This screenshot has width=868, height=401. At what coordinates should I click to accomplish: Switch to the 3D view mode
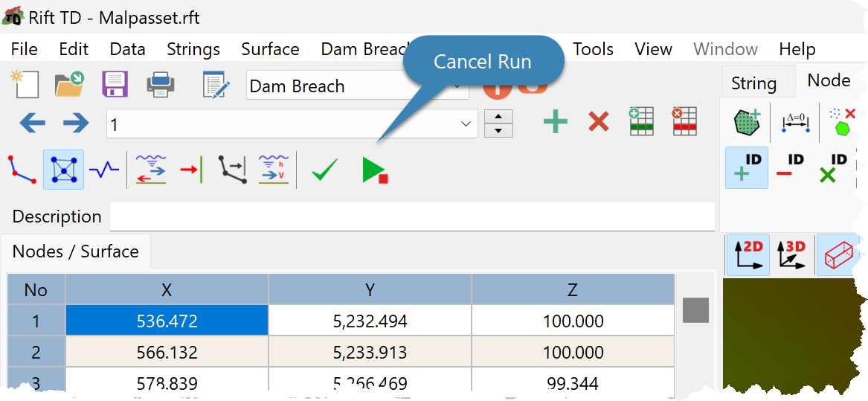point(791,254)
